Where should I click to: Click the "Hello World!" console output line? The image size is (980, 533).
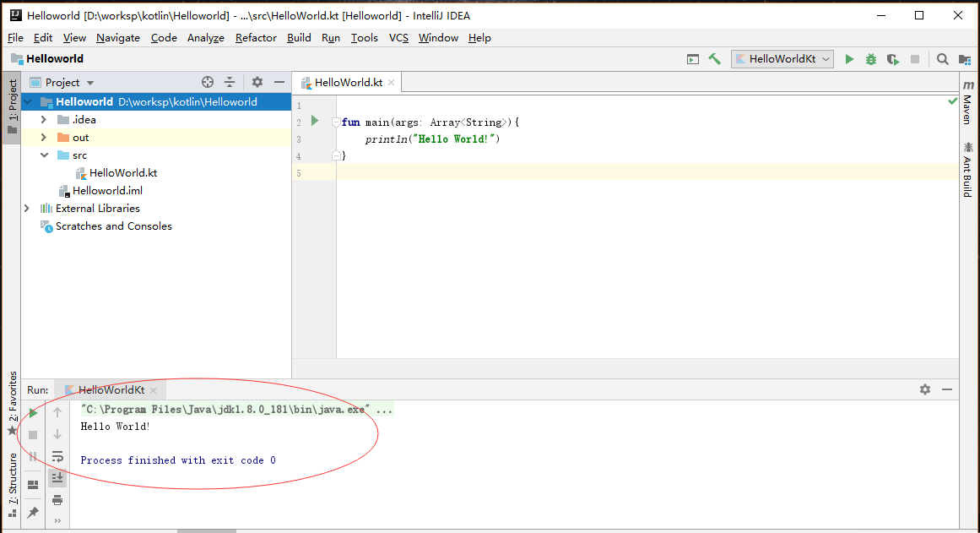tap(115, 427)
